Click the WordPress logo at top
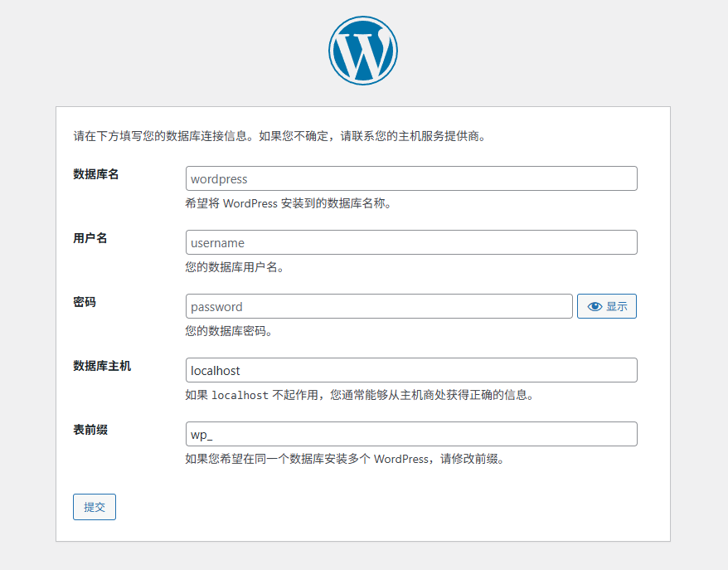 (x=363, y=51)
